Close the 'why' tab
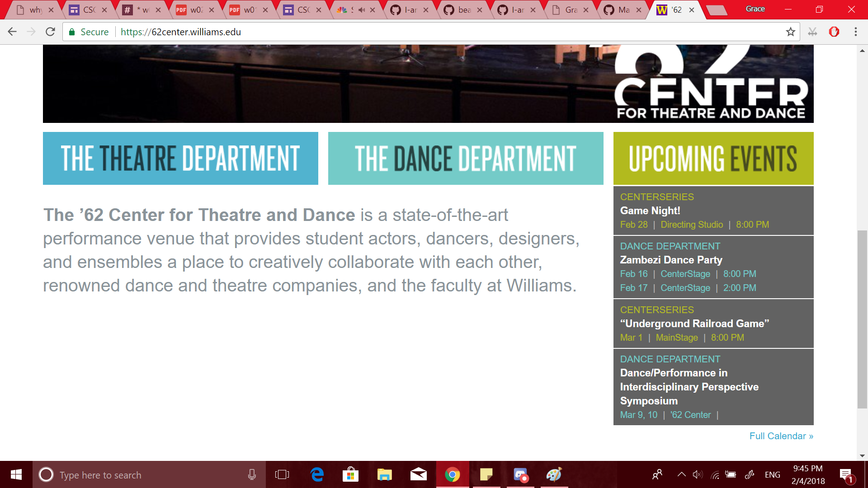The height and width of the screenshot is (488, 868). [51, 10]
